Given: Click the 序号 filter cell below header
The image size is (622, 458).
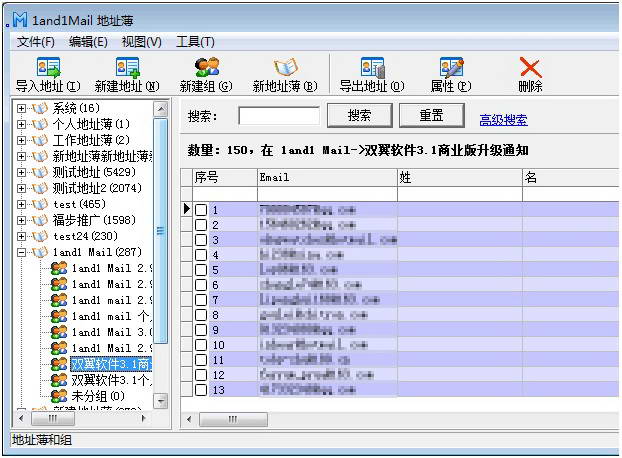Looking at the screenshot, I should 225,194.
